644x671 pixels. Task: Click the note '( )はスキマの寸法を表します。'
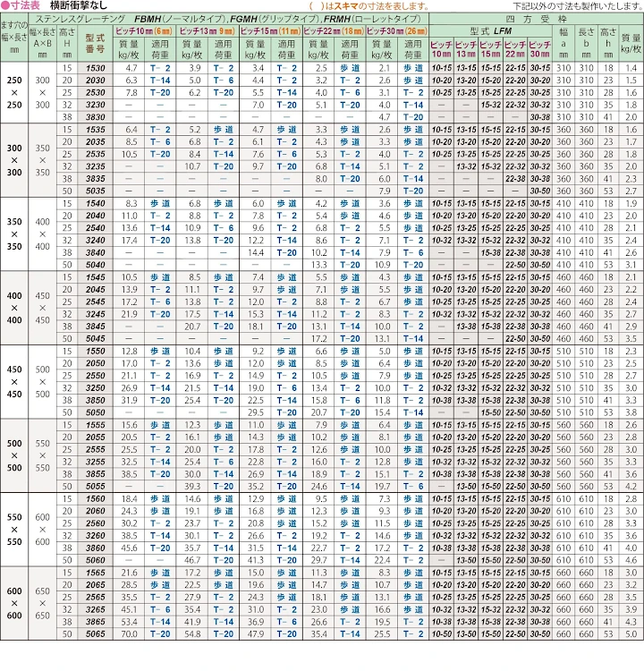369,6
